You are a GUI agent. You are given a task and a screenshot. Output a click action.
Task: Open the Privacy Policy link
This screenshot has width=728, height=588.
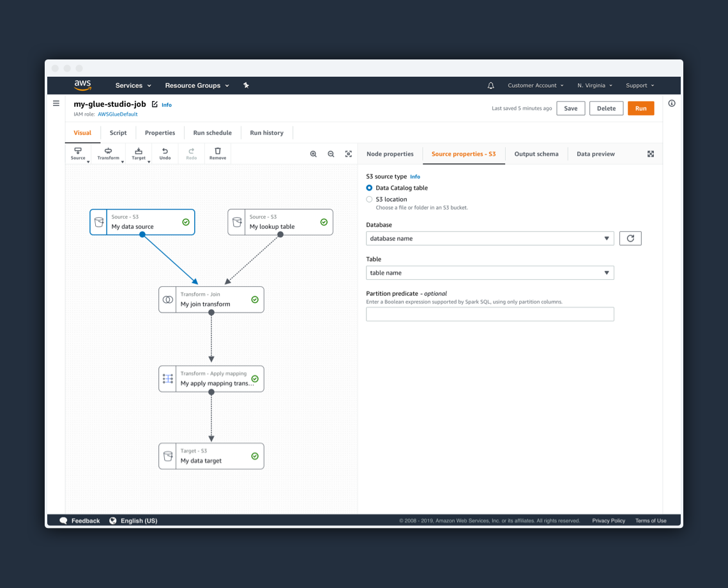click(608, 521)
